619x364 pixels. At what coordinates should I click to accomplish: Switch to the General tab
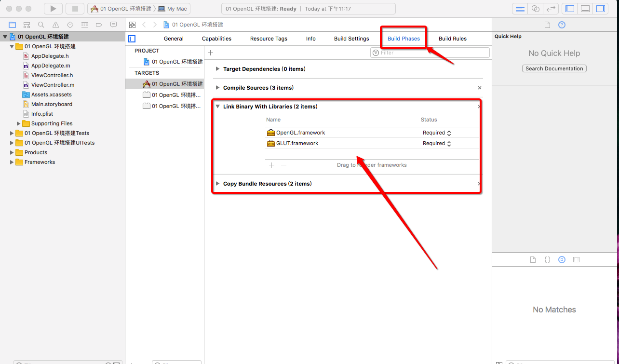tap(174, 39)
